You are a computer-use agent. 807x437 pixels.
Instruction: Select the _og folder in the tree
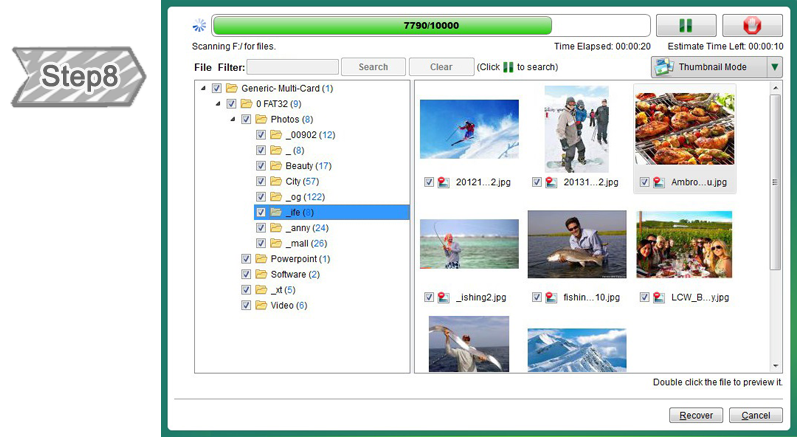tap(298, 197)
